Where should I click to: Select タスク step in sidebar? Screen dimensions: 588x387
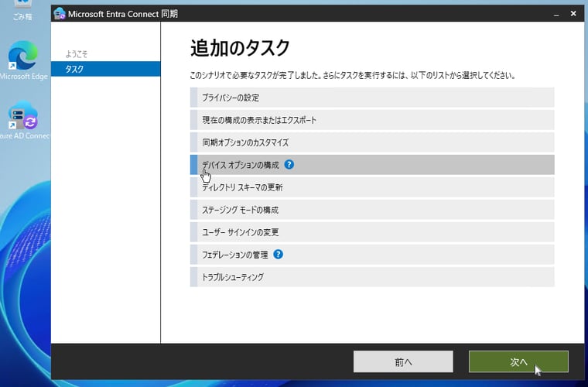pos(106,69)
